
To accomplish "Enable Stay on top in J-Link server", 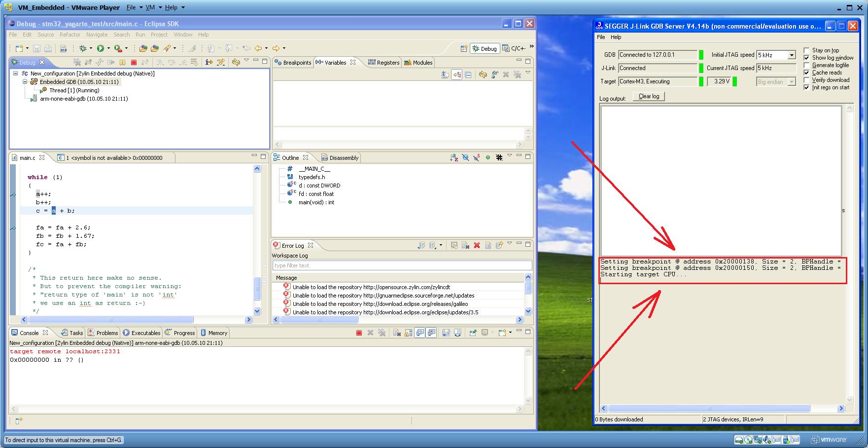I will pyautogui.click(x=806, y=50).
